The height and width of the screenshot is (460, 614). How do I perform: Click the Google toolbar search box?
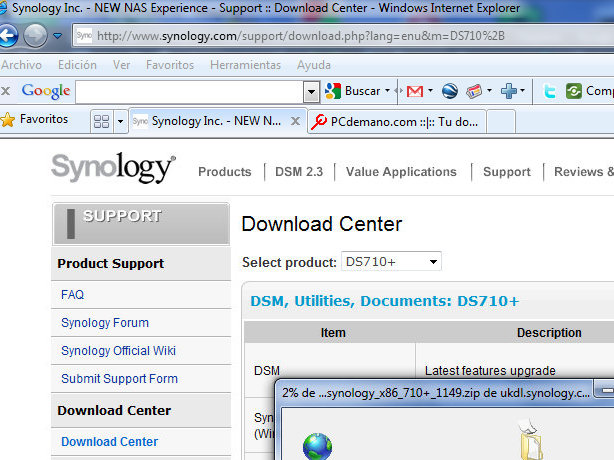click(190, 92)
